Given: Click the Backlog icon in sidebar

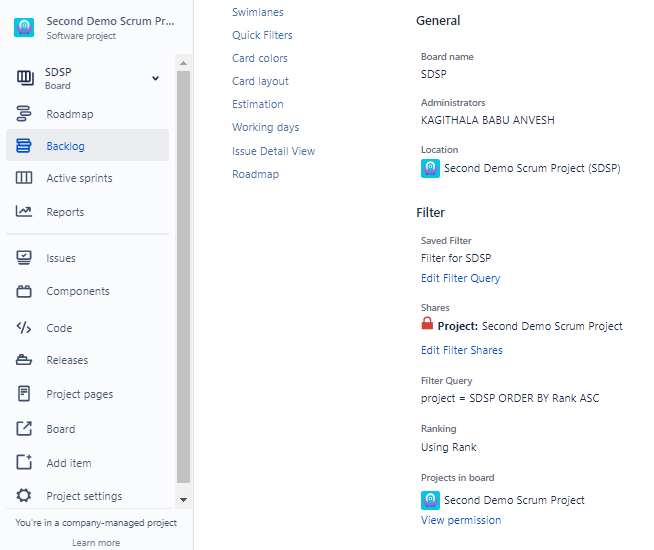Looking at the screenshot, I should click(24, 146).
